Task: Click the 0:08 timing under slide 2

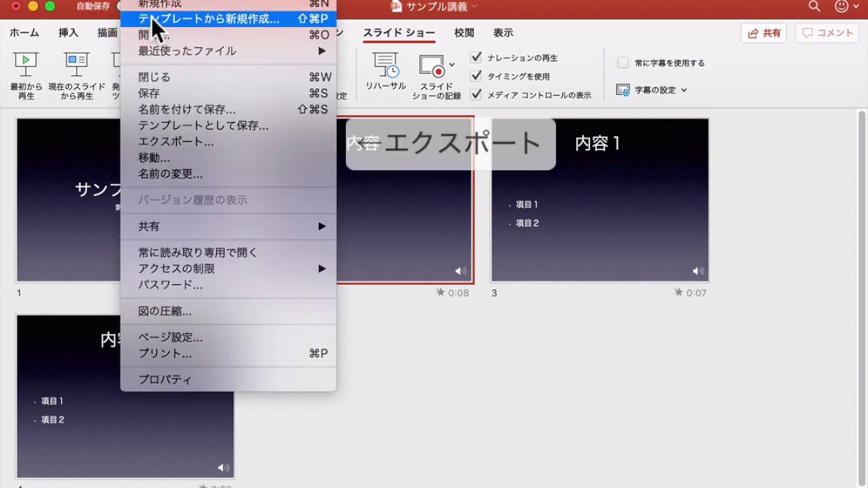Action: coord(458,293)
